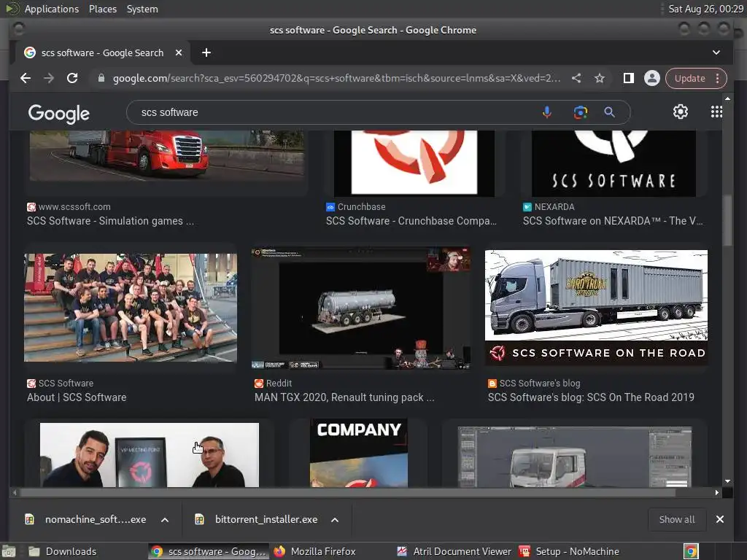Share this page via share icon
Screen dimensions: 747x560
576,78
